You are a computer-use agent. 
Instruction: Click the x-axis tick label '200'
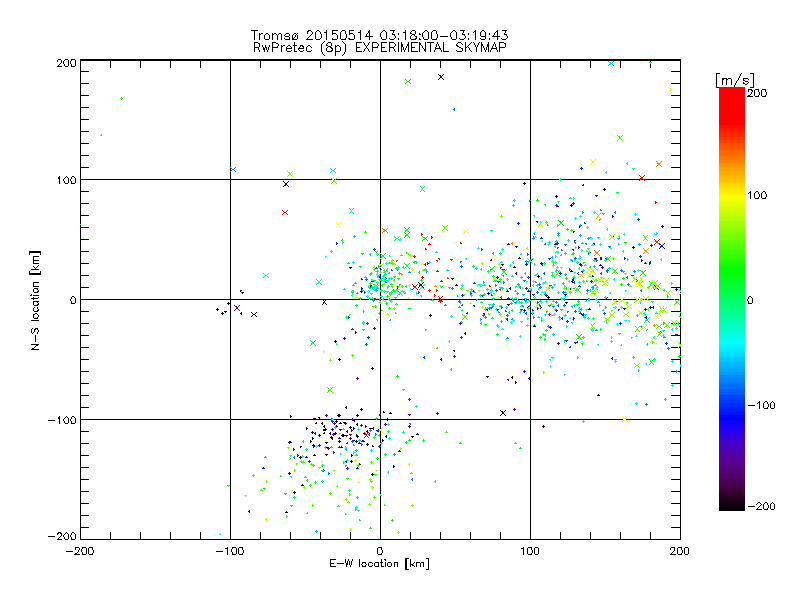tap(680, 551)
